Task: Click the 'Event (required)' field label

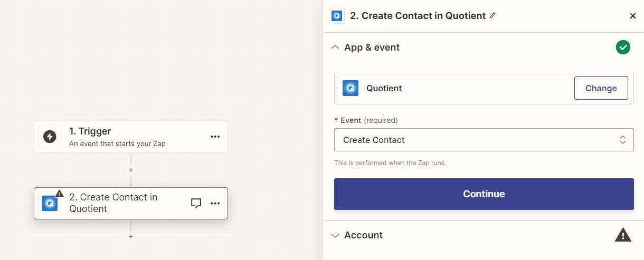Action: (366, 120)
